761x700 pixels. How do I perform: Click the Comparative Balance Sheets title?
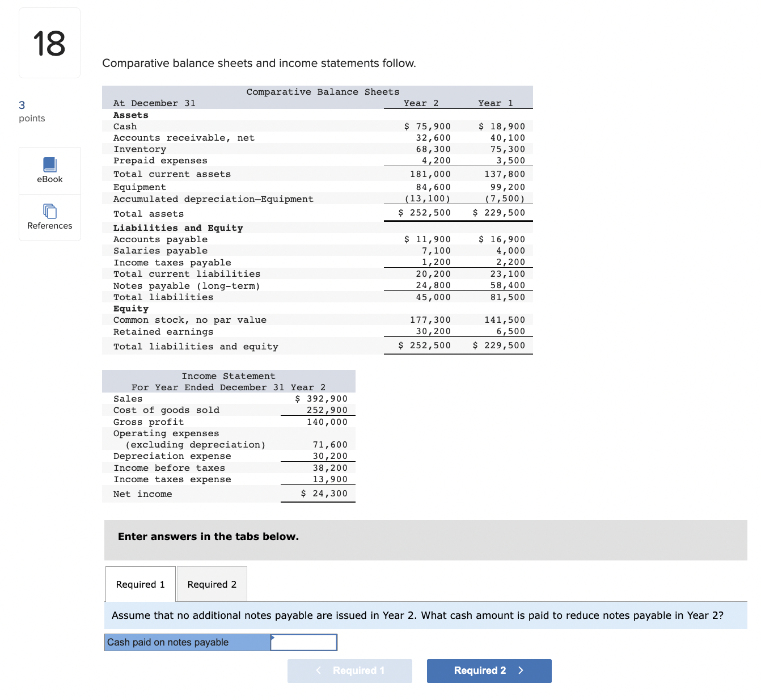322,91
